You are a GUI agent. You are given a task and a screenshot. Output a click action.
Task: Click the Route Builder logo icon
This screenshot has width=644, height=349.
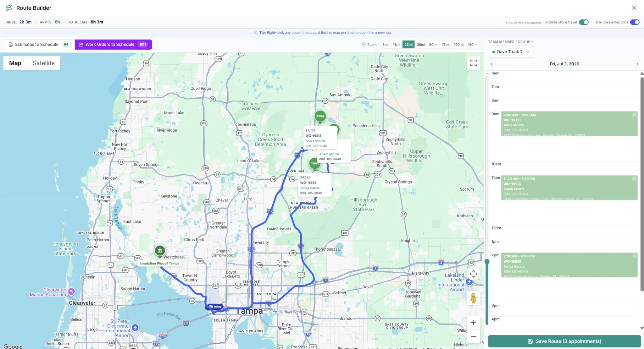9,8
